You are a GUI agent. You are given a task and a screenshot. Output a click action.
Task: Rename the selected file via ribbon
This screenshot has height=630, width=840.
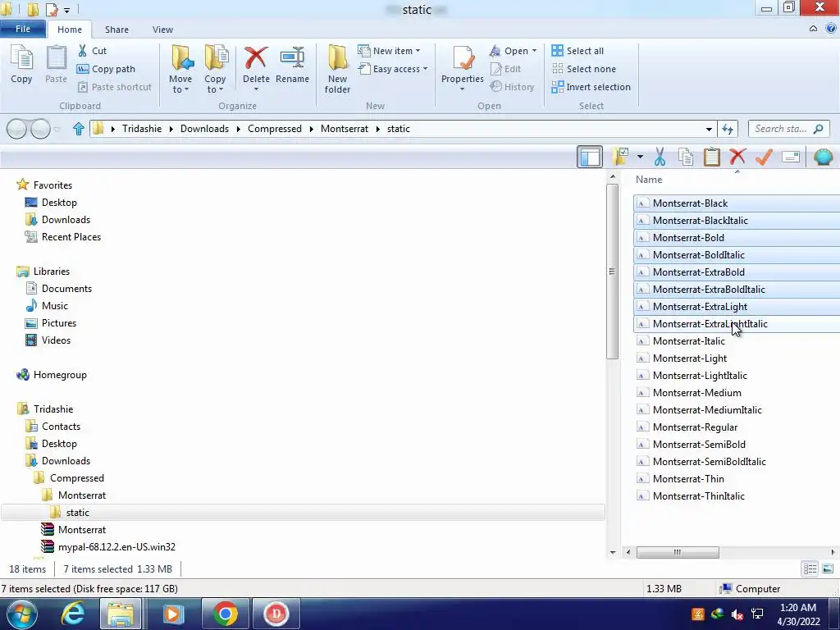tap(293, 64)
